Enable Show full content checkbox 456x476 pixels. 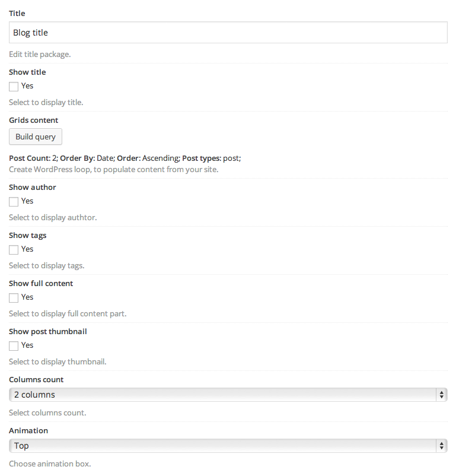coord(14,298)
